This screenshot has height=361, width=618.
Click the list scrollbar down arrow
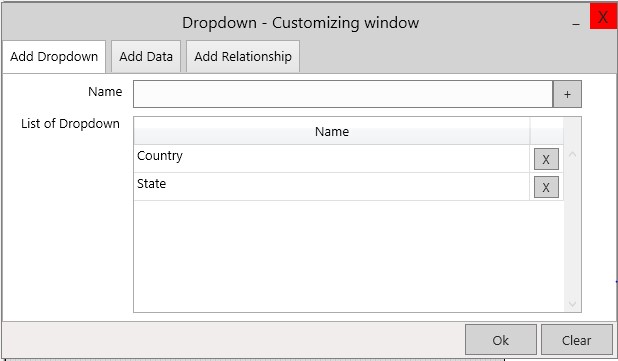(x=572, y=304)
